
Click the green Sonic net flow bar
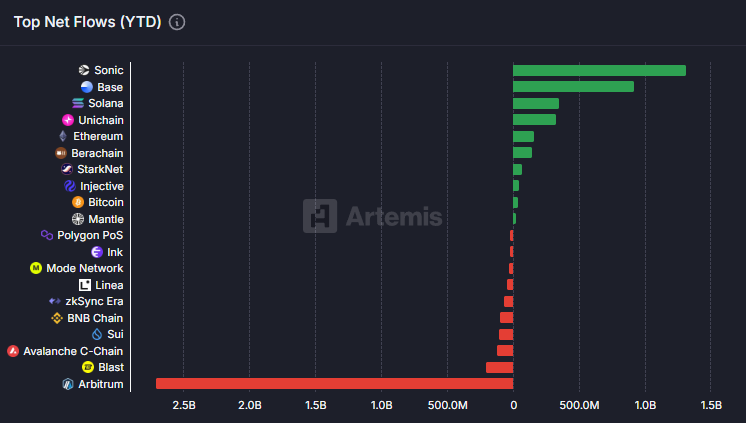click(599, 70)
